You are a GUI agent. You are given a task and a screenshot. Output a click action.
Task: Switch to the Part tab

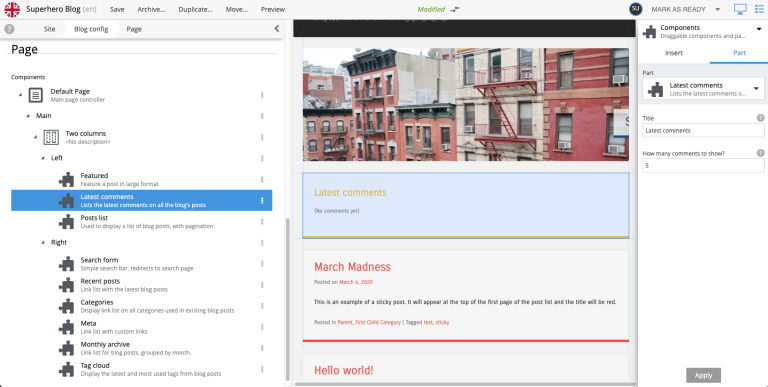coord(739,53)
